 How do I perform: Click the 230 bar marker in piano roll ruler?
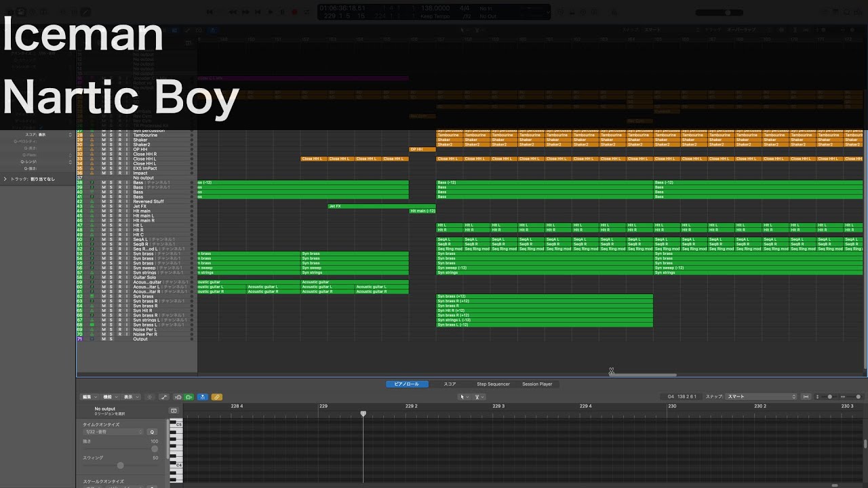pos(672,406)
